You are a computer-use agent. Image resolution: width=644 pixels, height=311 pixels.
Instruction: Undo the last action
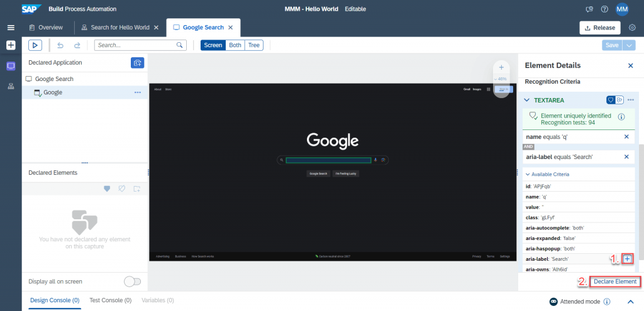[x=60, y=45]
